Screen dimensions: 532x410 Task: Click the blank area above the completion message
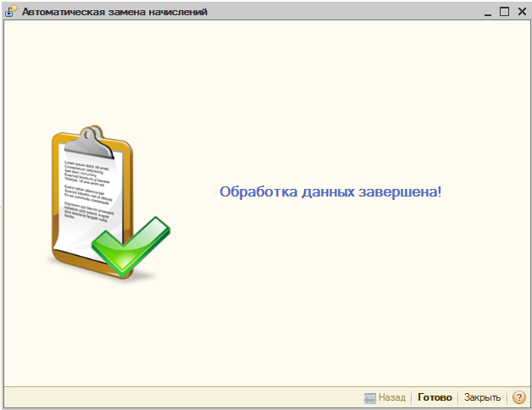click(330, 102)
